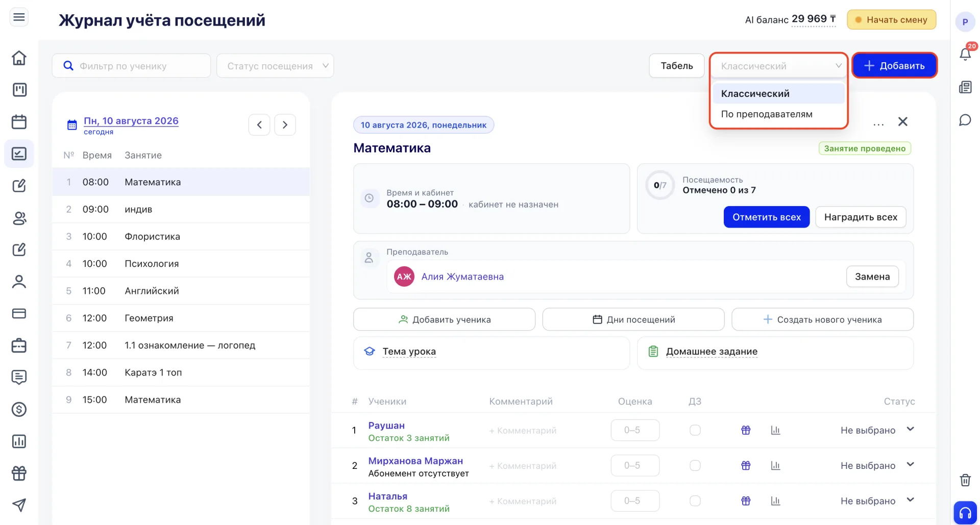Click Отметить всех button

(x=767, y=217)
